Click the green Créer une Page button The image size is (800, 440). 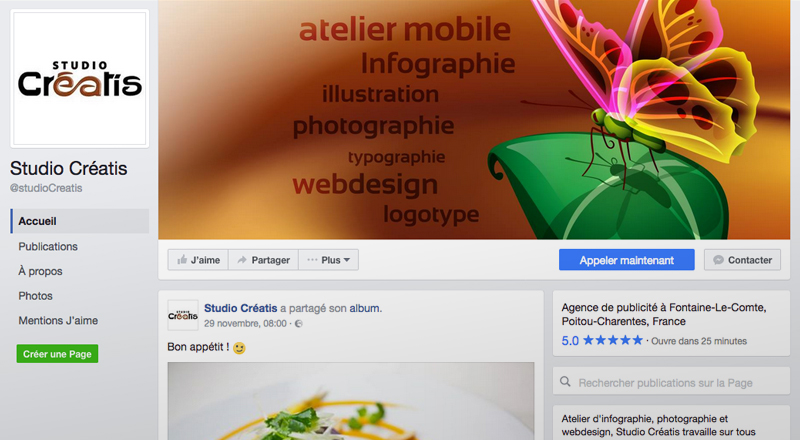tap(57, 354)
